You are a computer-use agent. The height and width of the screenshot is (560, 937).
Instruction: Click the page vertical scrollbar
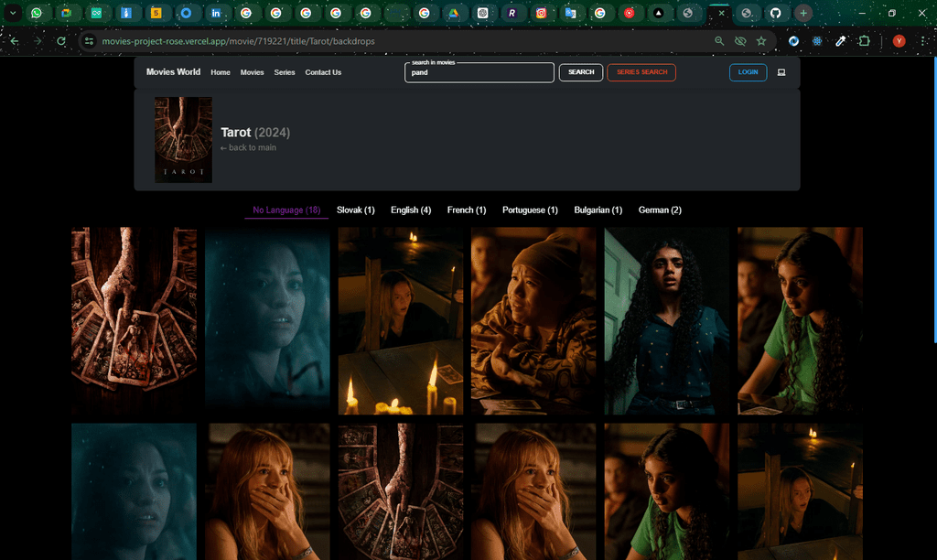click(x=934, y=200)
